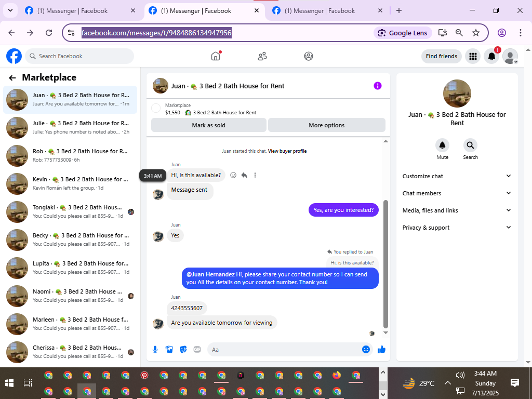Toggle the listing sold circle checkbox
Viewport: 532px width, 399px height.
coord(156,108)
